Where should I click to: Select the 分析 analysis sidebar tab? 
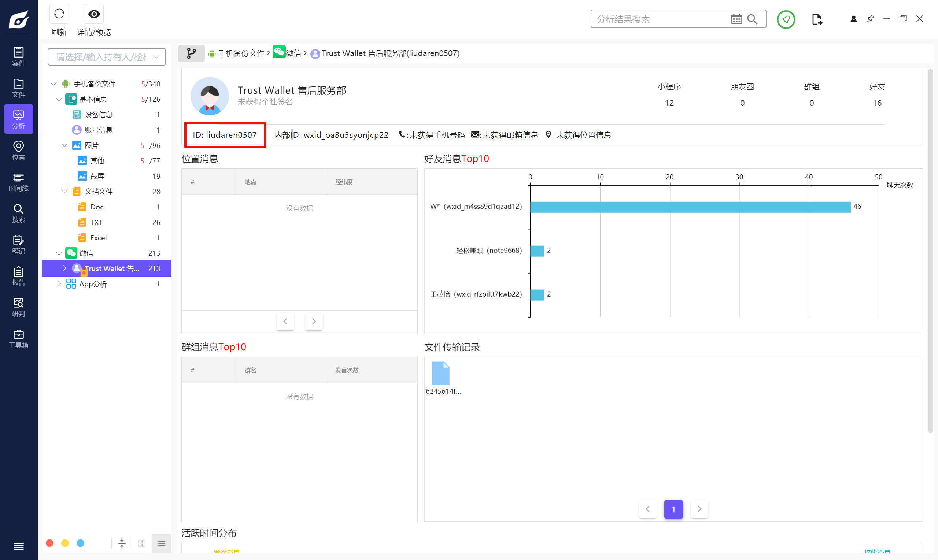18,119
